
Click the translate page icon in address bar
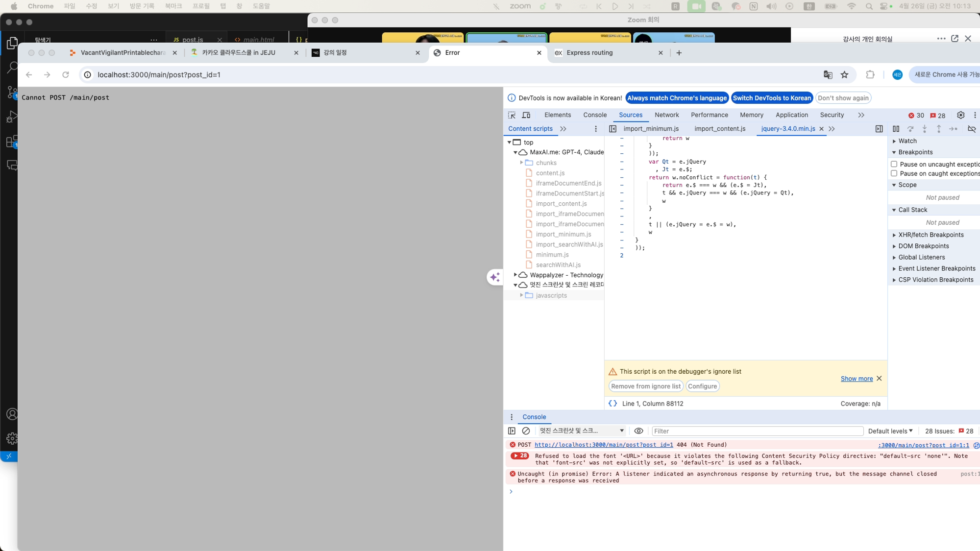pyautogui.click(x=828, y=74)
